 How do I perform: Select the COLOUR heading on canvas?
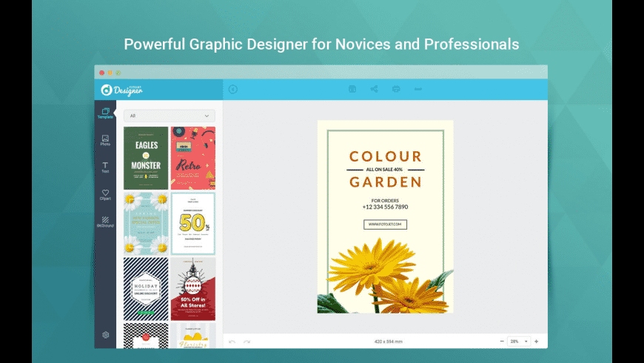[x=385, y=156]
